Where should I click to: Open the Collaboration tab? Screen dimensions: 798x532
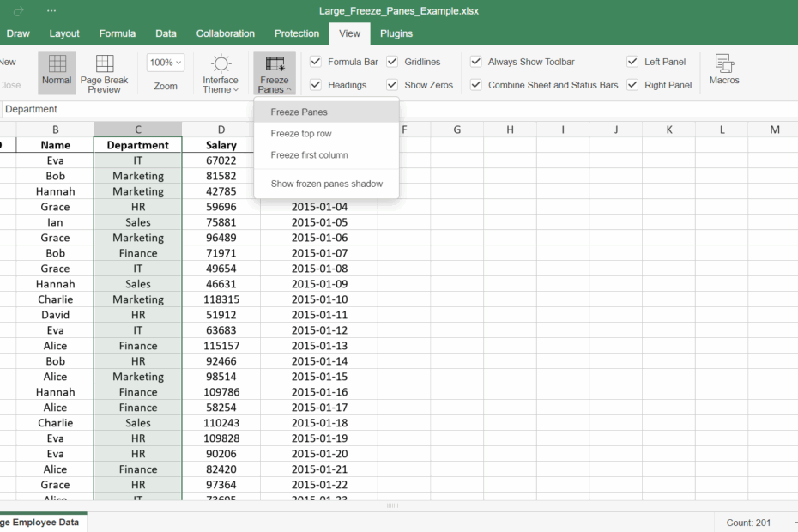pyautogui.click(x=226, y=33)
